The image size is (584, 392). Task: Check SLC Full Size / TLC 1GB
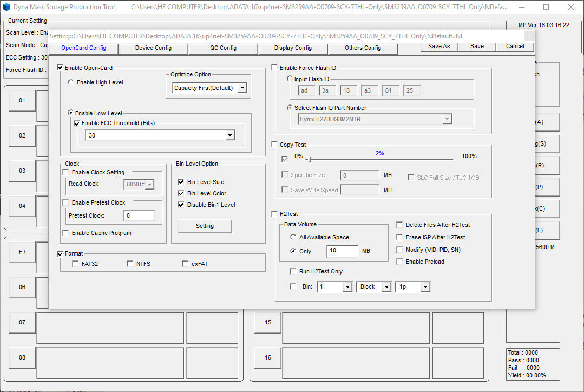(411, 178)
